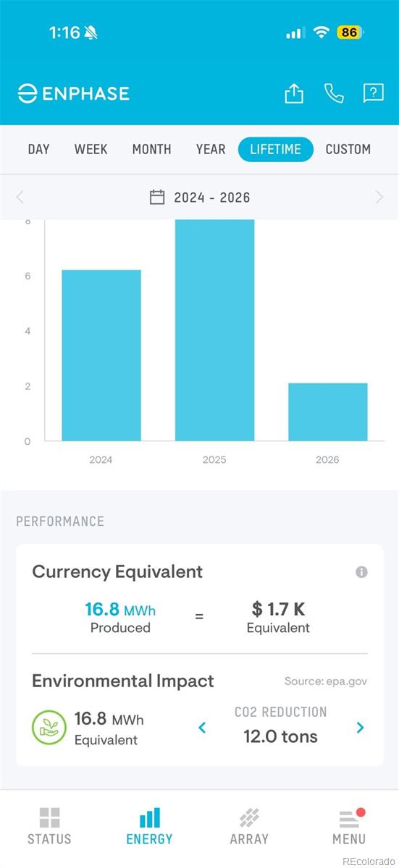Select the WEEK range
This screenshot has height=868, width=399.
coord(91,149)
